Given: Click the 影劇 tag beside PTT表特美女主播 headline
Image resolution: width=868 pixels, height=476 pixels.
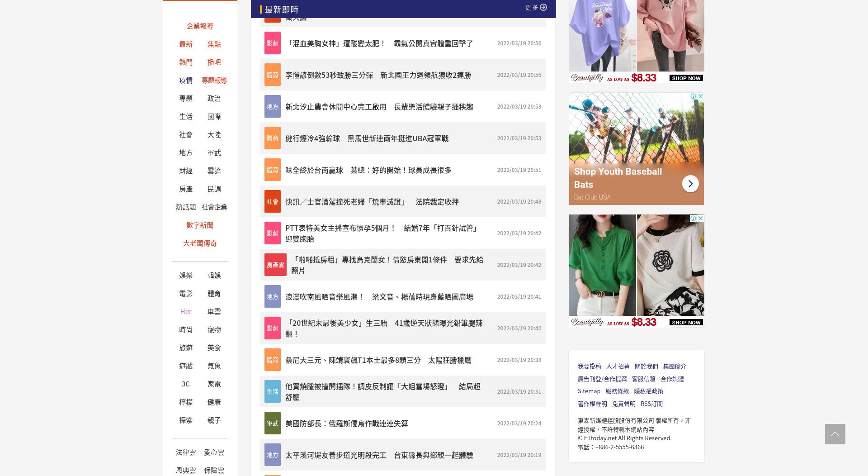Looking at the screenshot, I should [273, 233].
